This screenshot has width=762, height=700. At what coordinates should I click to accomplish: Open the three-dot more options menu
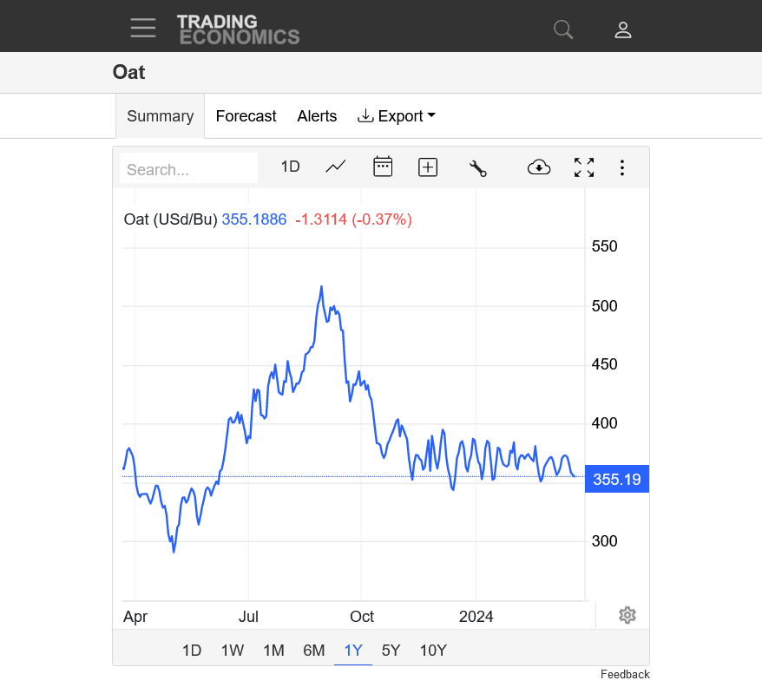click(622, 167)
